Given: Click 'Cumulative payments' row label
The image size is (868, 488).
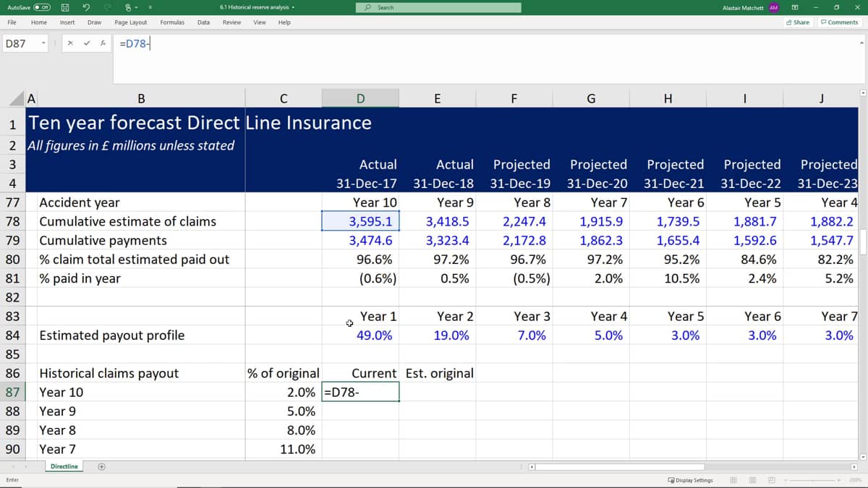Looking at the screenshot, I should click(103, 240).
